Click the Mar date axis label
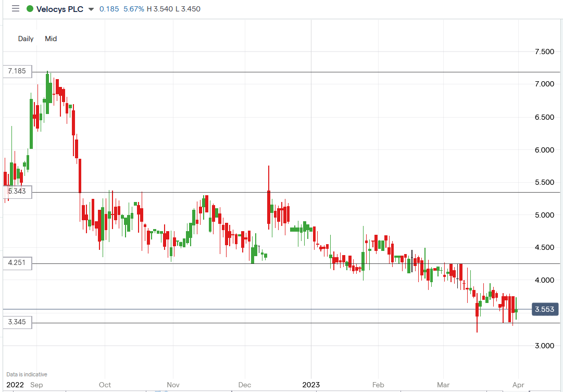Viewport: 563px width, 392px height. (x=443, y=385)
